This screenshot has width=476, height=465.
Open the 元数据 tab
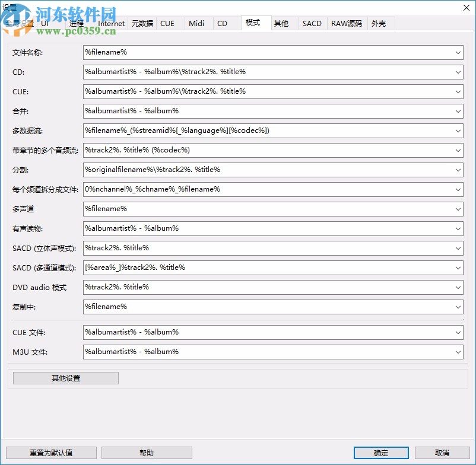(142, 24)
